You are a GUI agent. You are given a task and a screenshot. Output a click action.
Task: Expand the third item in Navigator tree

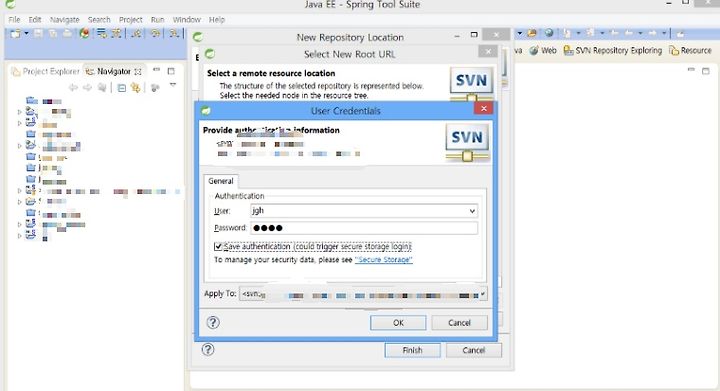pos(19,123)
